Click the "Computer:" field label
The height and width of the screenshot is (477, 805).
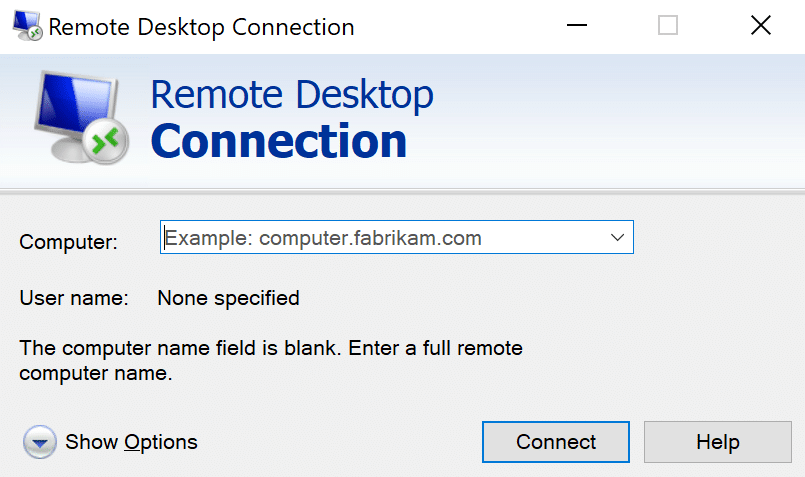tap(69, 242)
